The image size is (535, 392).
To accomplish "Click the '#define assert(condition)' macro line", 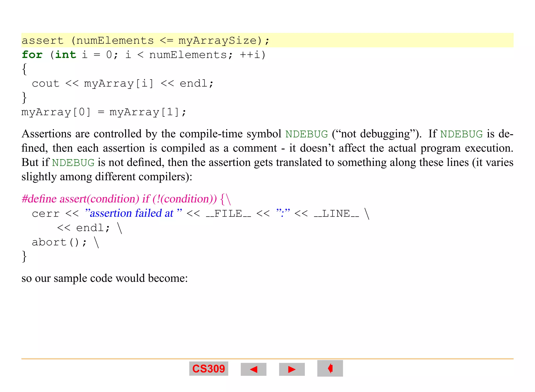I will (x=126, y=199).
